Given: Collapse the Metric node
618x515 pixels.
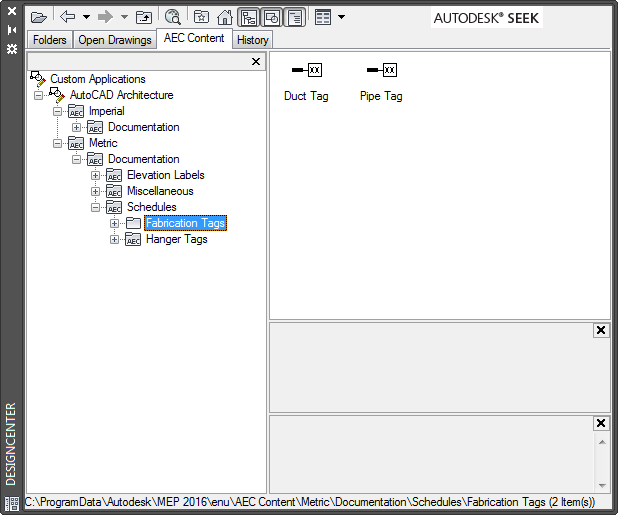Looking at the screenshot, I should (x=57, y=143).
